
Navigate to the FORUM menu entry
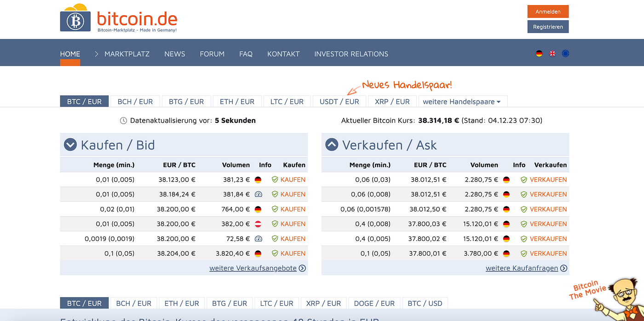[212, 54]
